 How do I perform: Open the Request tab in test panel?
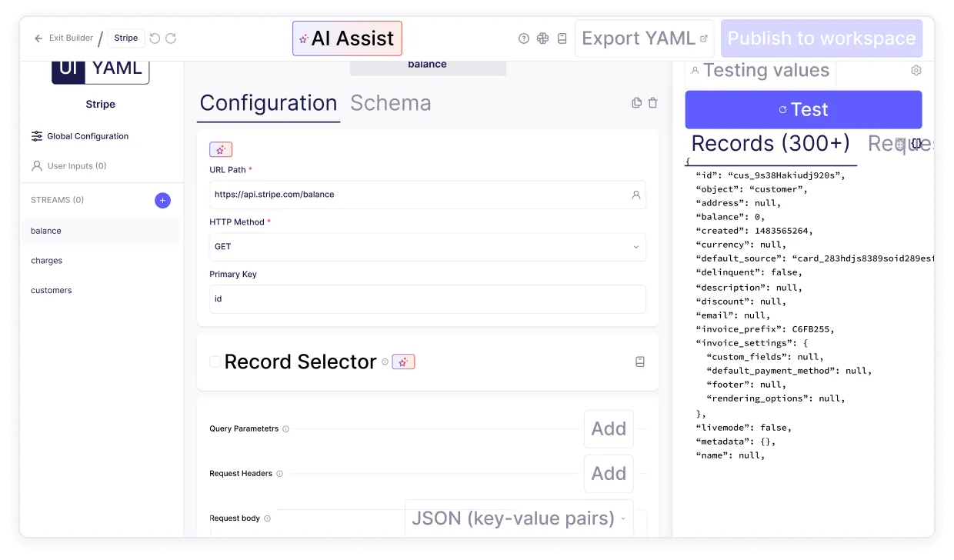click(x=900, y=144)
